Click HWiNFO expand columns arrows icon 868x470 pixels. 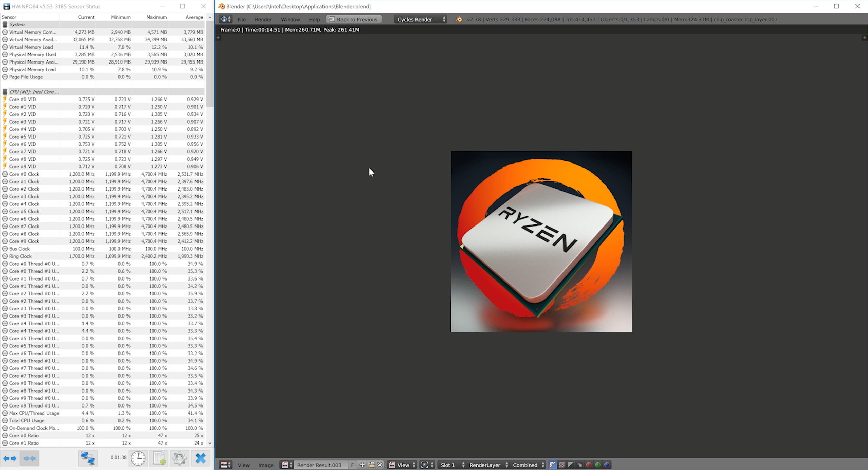10,458
